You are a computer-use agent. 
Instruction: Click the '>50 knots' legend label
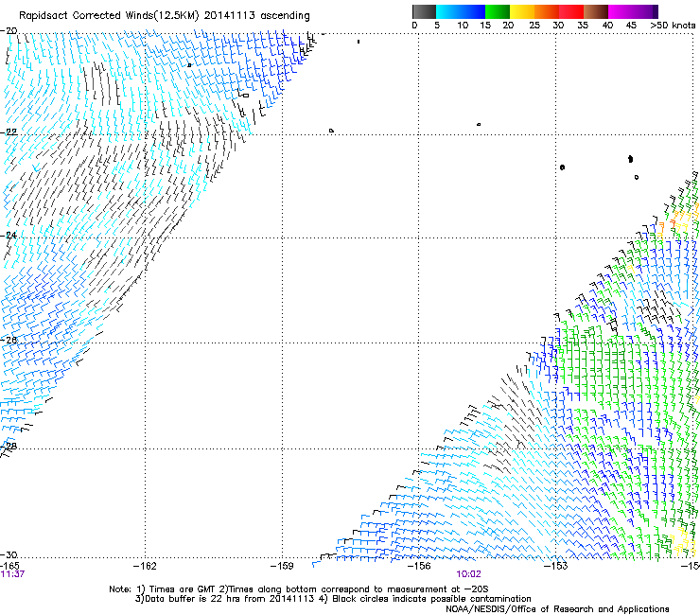(673, 26)
